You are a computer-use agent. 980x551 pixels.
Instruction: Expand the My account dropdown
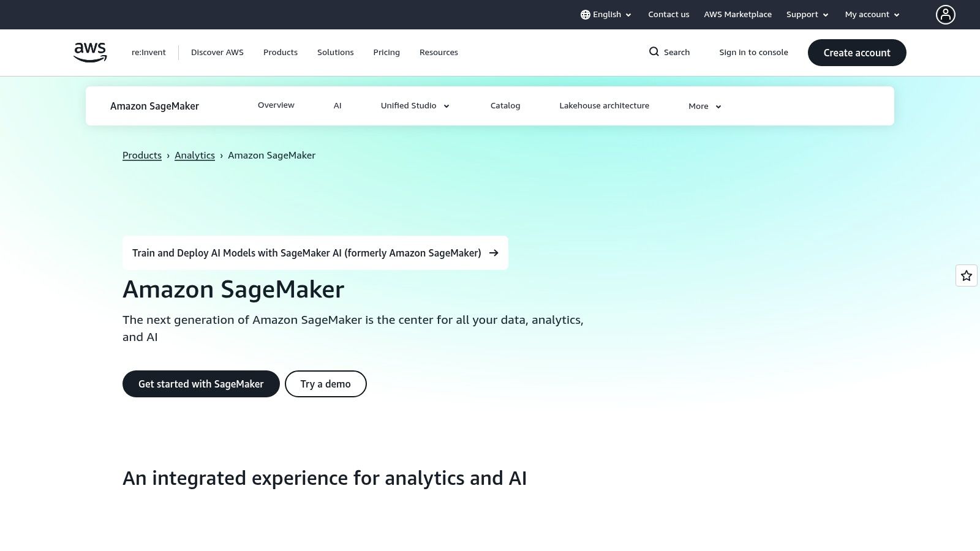(x=871, y=14)
